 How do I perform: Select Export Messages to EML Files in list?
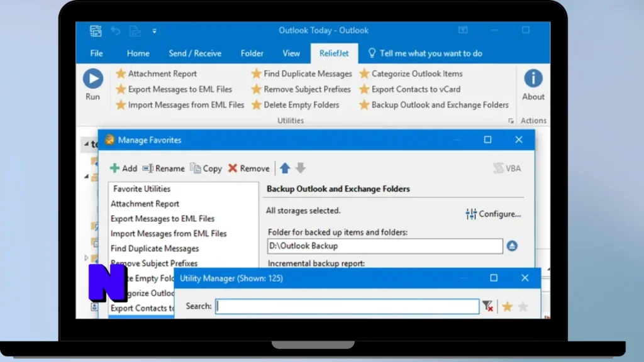pos(162,219)
